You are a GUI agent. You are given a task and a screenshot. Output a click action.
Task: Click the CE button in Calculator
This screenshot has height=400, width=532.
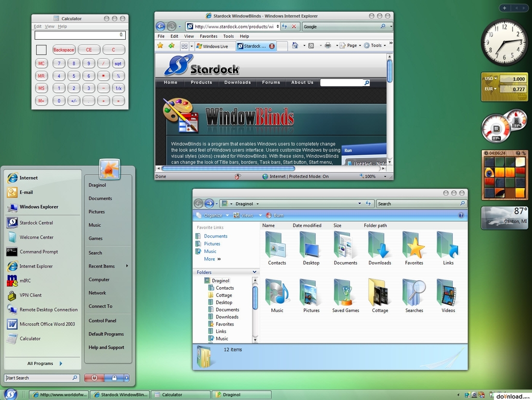(89, 50)
